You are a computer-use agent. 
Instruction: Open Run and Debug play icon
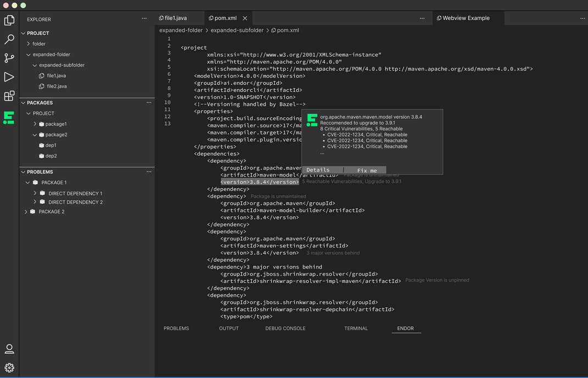pos(9,77)
